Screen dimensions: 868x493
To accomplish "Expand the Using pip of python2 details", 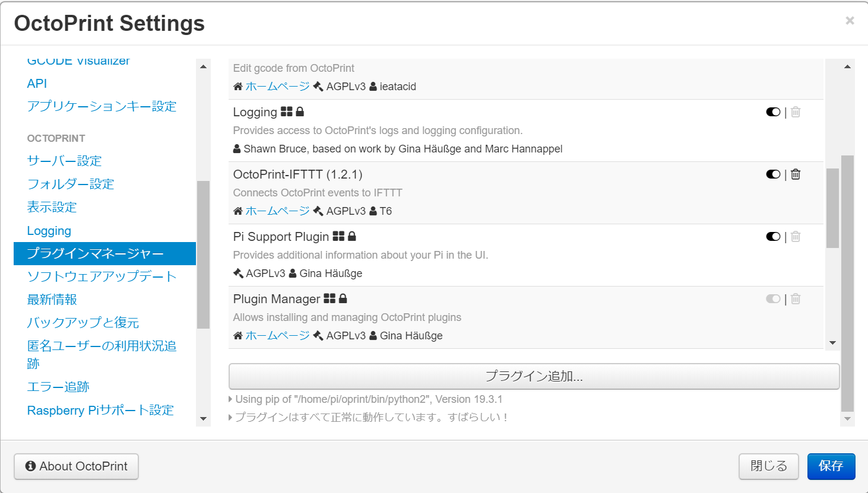I will pyautogui.click(x=366, y=399).
